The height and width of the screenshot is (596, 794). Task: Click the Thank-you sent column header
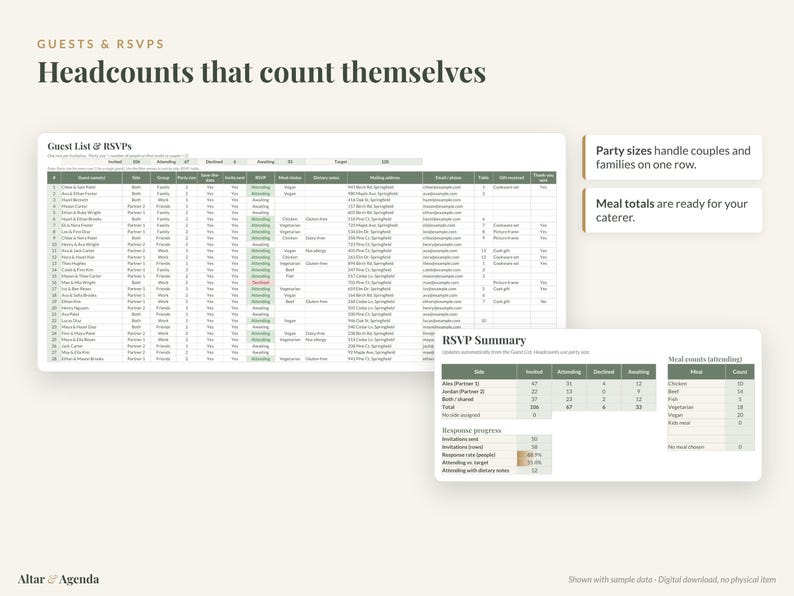click(x=543, y=178)
